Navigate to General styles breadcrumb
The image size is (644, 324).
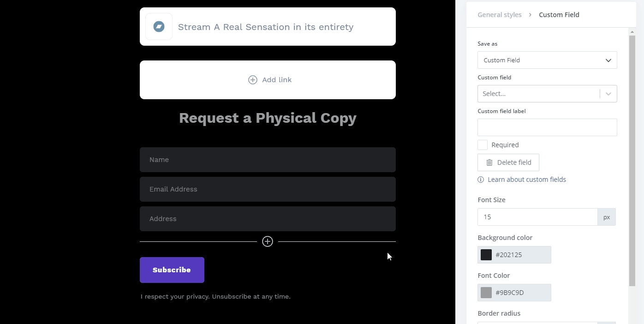click(499, 14)
